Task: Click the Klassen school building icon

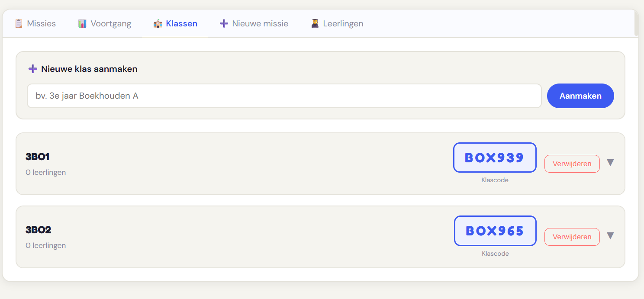Action: (158, 23)
